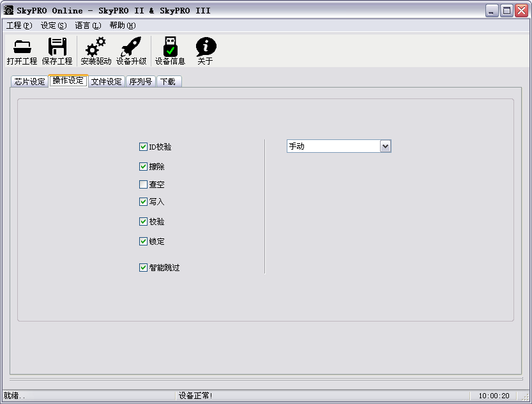Image resolution: width=532 pixels, height=404 pixels.
Task: Click the 设备正常! status bar text
Action: (195, 396)
